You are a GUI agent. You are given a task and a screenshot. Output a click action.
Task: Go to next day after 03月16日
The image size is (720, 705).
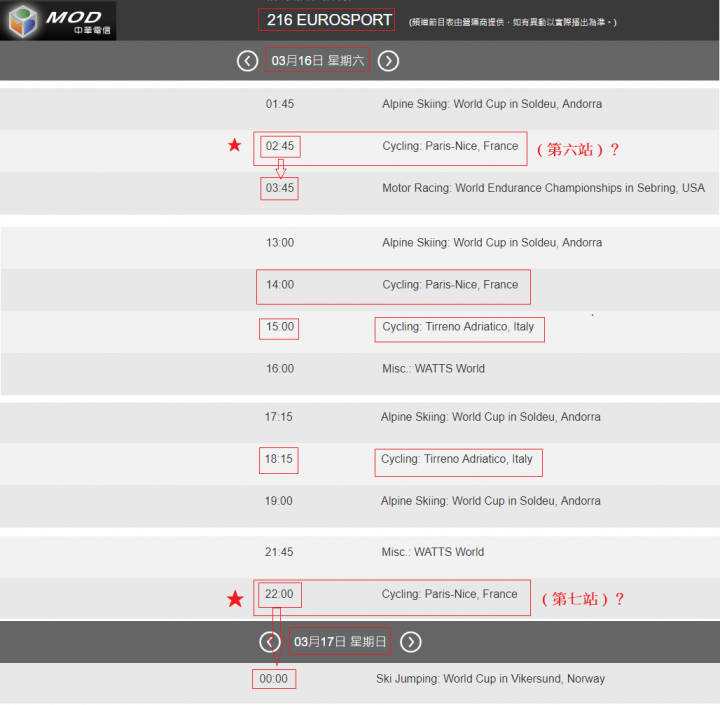tap(388, 61)
